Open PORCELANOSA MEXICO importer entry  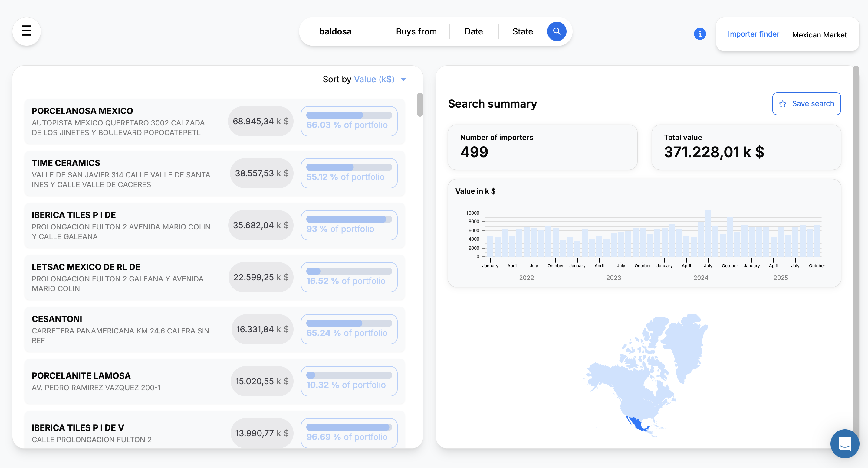pyautogui.click(x=82, y=111)
